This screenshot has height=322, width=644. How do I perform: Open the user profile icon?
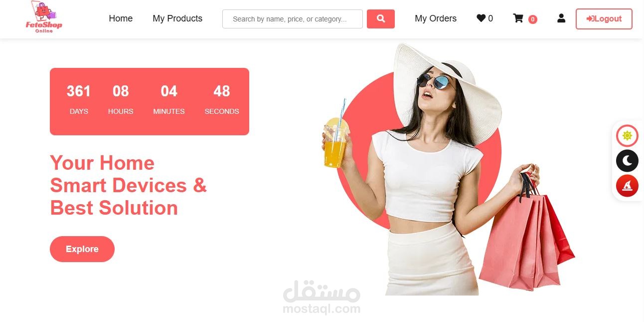[561, 18]
